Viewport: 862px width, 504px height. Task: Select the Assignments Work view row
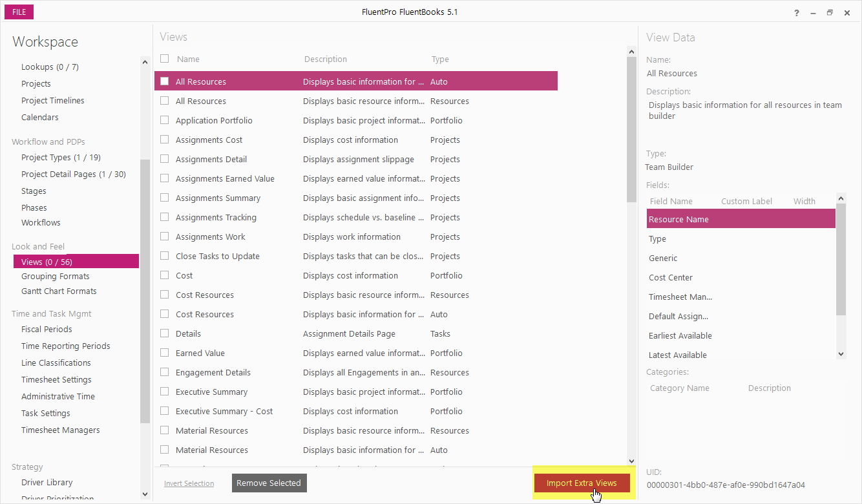356,236
